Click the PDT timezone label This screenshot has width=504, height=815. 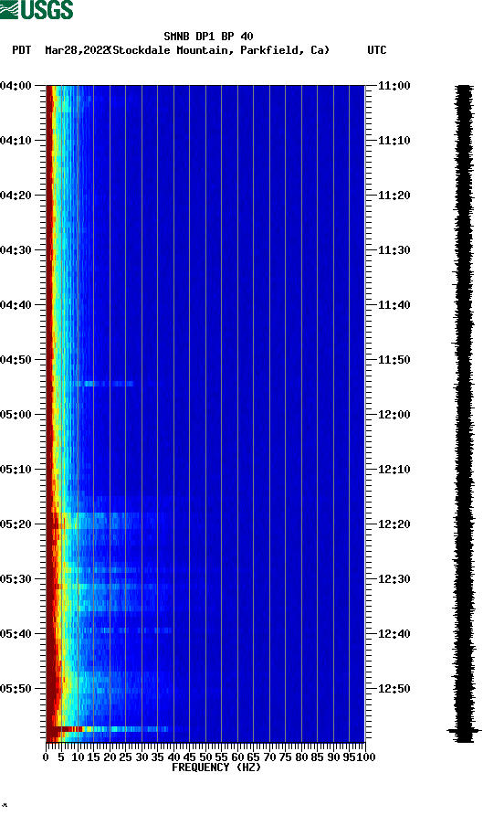click(21, 50)
